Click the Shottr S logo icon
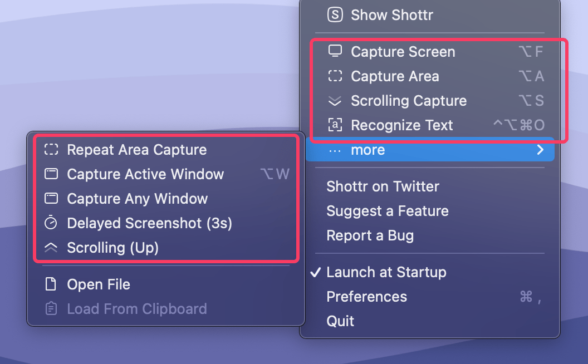Image resolution: width=588 pixels, height=364 pixels. click(335, 15)
